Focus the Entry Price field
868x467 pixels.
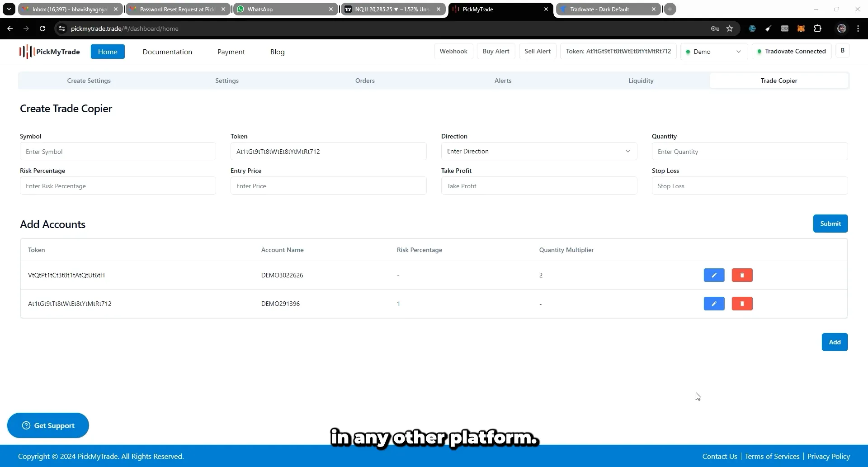coord(329,186)
